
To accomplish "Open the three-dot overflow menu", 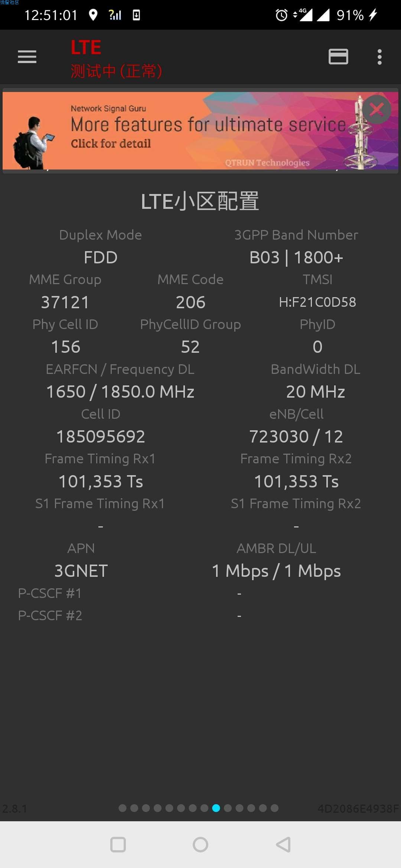I will [x=379, y=57].
